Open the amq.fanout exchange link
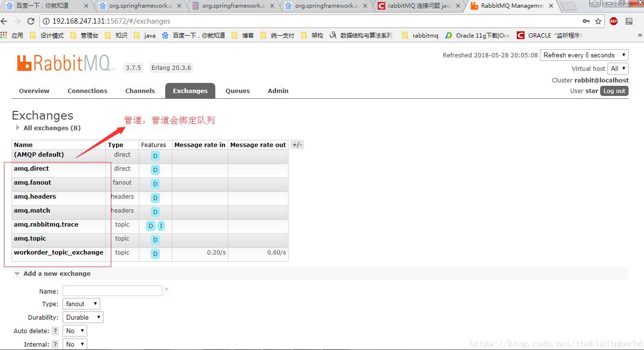This screenshot has width=644, height=350. point(32,183)
